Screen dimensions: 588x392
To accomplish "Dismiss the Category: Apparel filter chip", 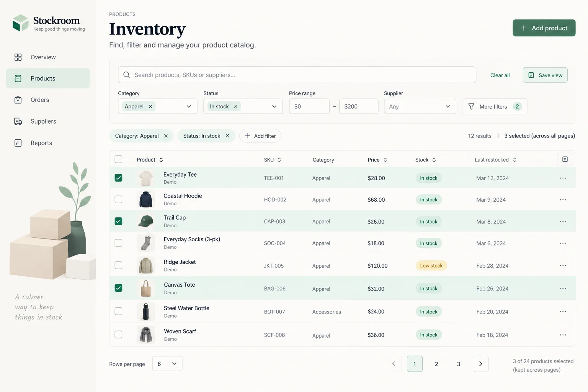I will click(x=166, y=136).
